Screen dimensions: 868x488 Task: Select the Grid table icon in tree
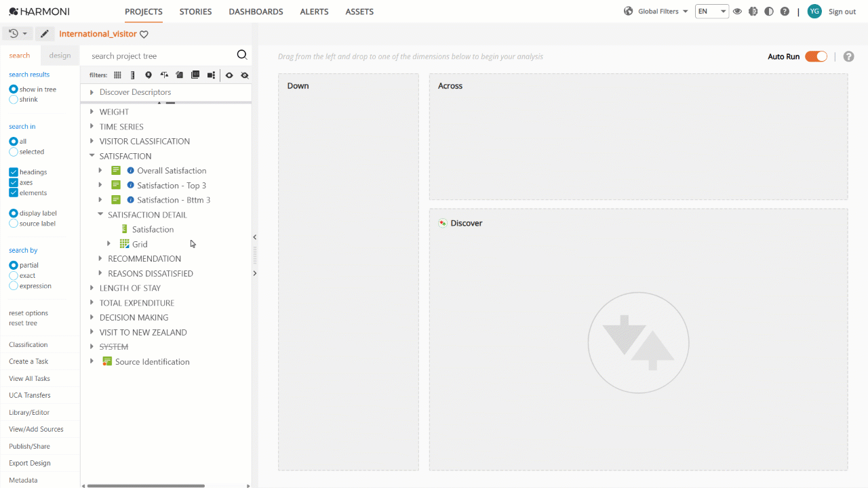(x=124, y=244)
